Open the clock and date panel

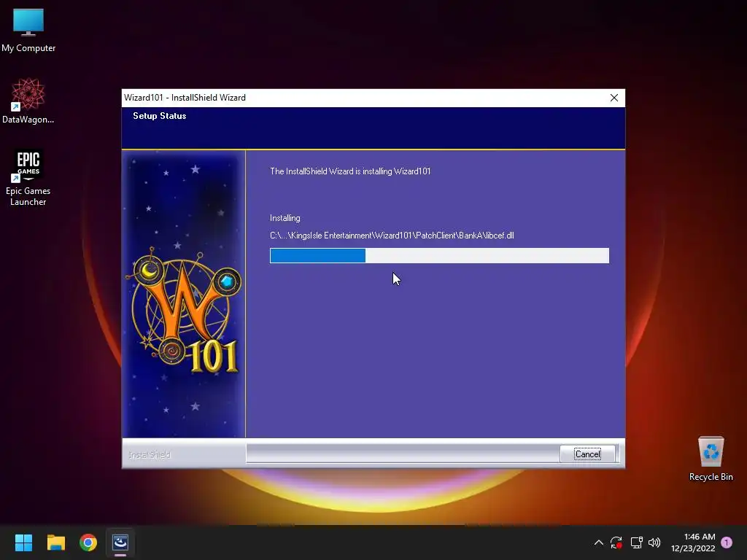tap(693, 542)
